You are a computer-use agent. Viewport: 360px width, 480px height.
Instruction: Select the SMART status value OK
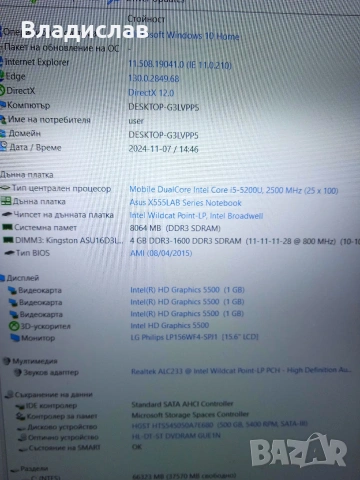tap(137, 446)
